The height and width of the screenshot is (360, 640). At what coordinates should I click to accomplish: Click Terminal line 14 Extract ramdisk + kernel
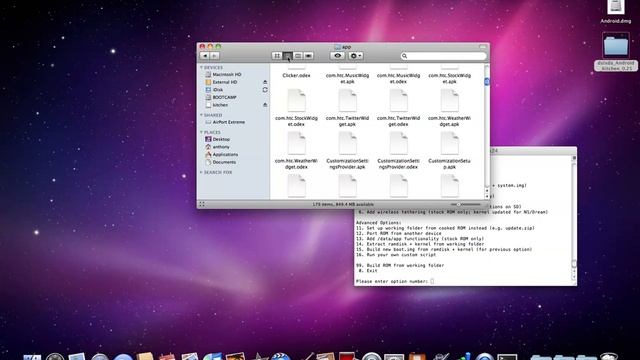coord(420,244)
